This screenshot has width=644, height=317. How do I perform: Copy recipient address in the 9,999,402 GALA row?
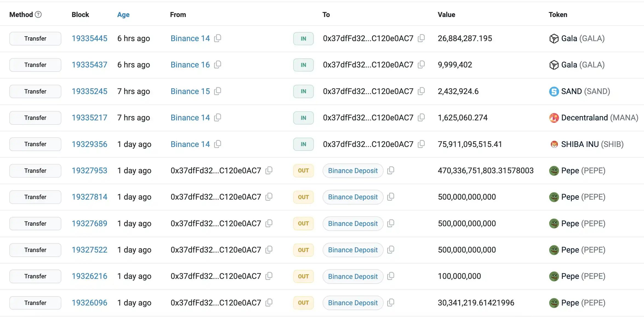pos(421,64)
